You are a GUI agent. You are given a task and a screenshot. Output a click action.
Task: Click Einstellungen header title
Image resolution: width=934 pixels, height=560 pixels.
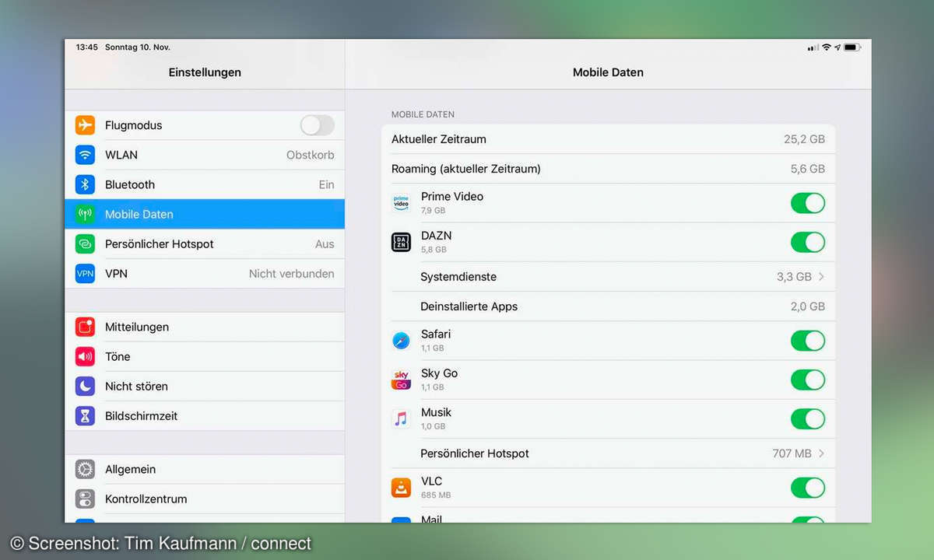[x=205, y=72]
